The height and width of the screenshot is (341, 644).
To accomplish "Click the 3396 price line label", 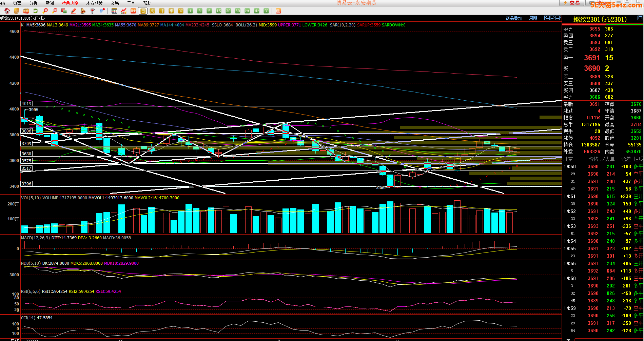I will tap(26, 184).
